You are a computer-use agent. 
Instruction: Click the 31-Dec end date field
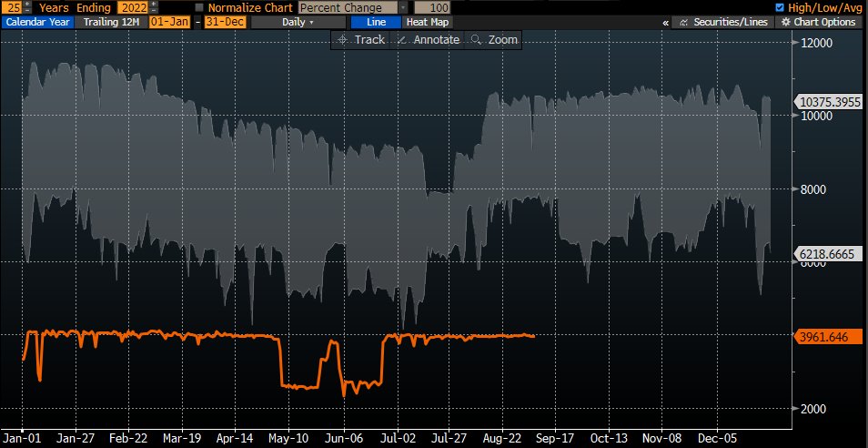[224, 22]
